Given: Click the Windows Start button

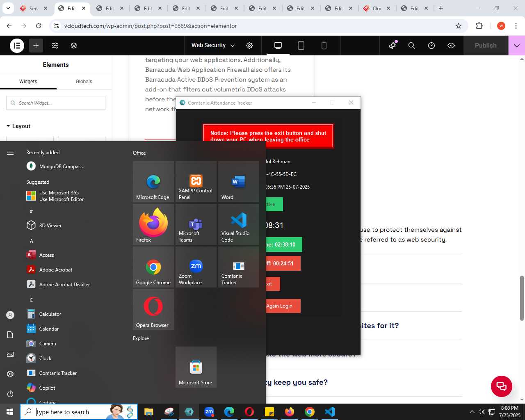Looking at the screenshot, I should [10, 412].
